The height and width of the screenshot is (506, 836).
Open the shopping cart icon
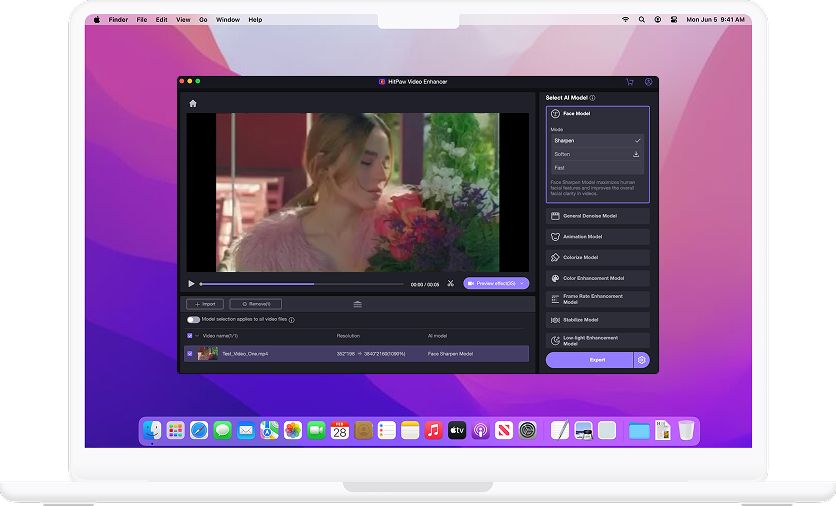(x=629, y=82)
